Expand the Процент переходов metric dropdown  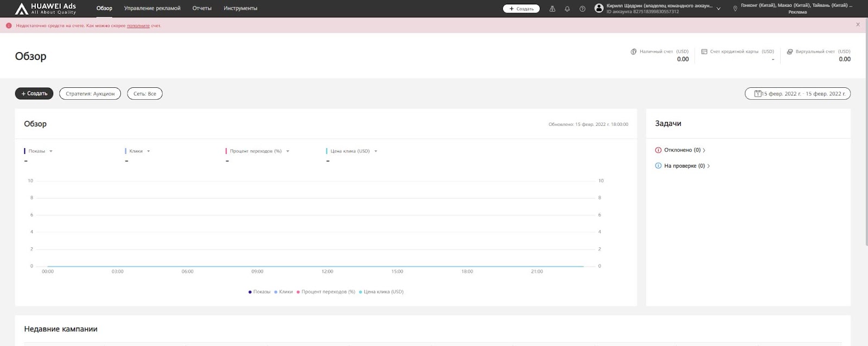click(288, 151)
